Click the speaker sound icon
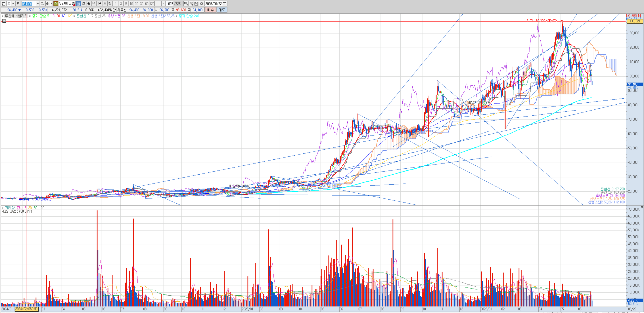 click(x=47, y=4)
